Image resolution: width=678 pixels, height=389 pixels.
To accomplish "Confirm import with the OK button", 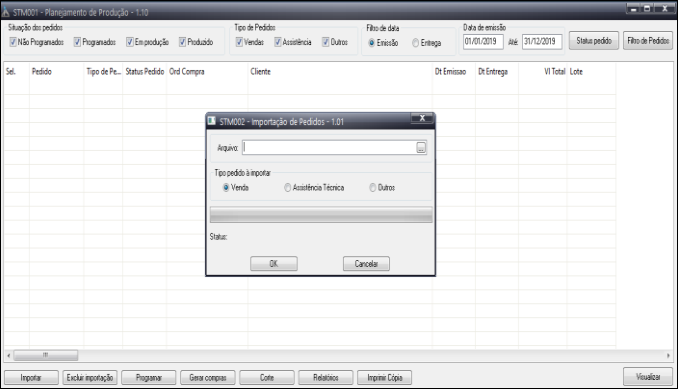I will (274, 264).
